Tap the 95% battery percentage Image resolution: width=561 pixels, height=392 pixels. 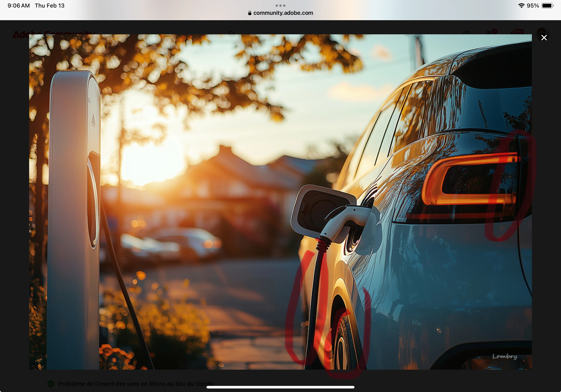coord(533,5)
